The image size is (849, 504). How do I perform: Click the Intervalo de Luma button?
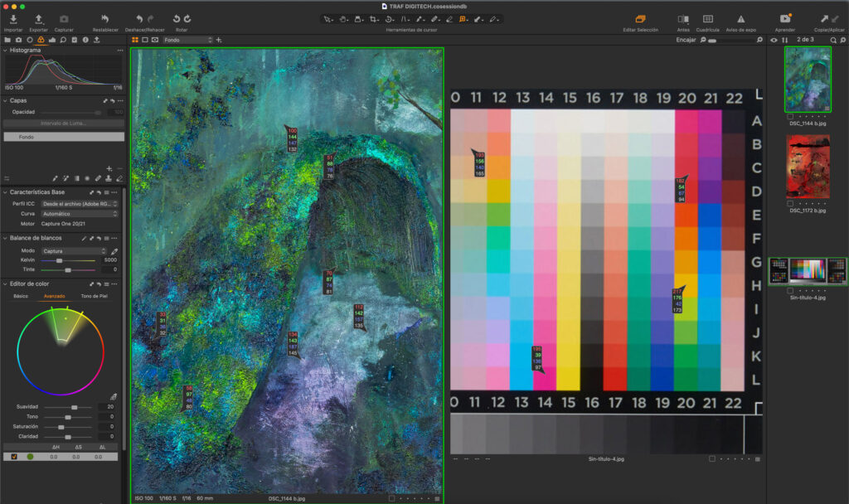coord(64,123)
